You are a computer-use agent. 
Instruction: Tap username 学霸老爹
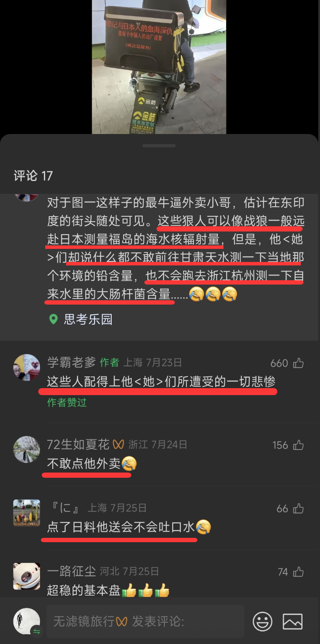[71, 362]
